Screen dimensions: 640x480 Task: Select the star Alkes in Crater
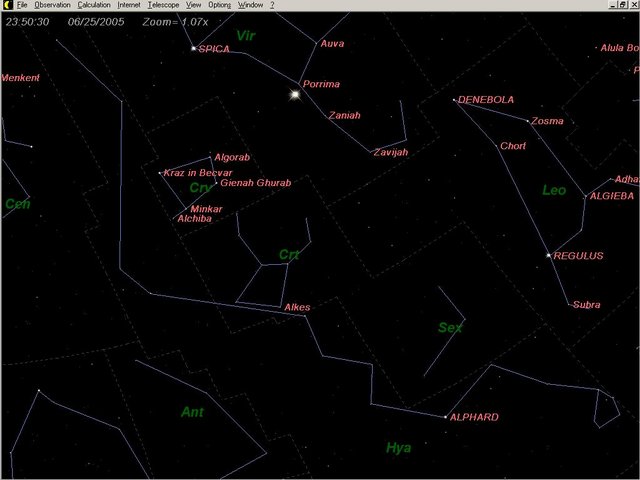280,308
